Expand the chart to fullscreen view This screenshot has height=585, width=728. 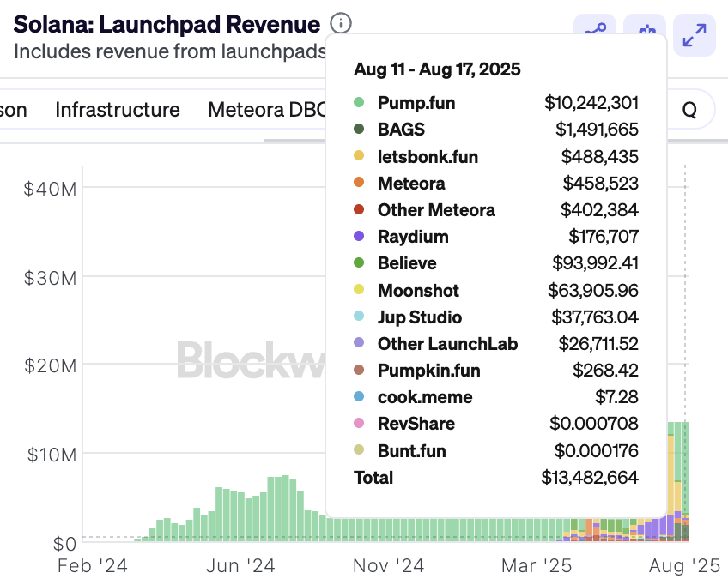click(x=695, y=35)
